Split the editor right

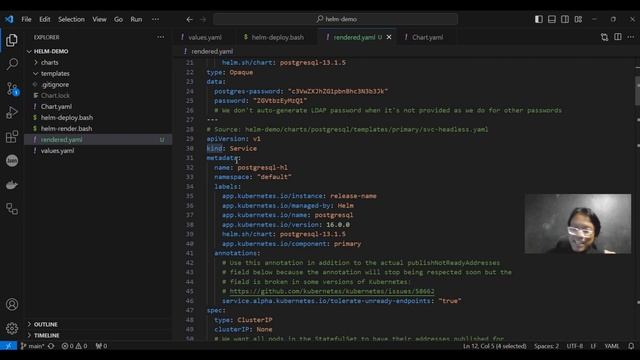pyautogui.click(x=618, y=37)
